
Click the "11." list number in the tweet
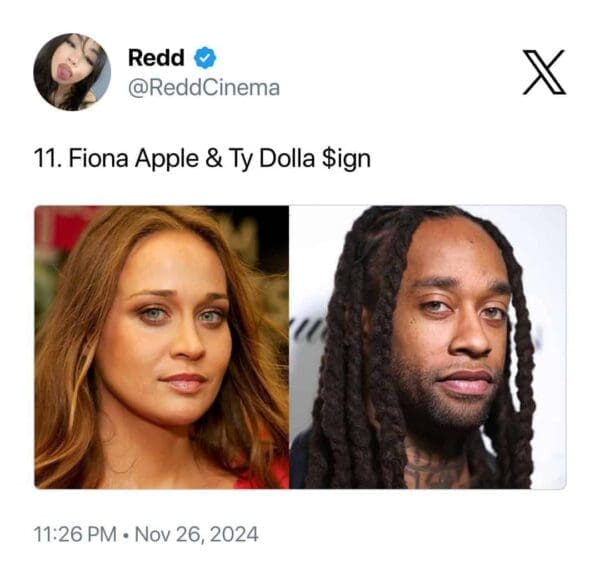tap(47, 158)
